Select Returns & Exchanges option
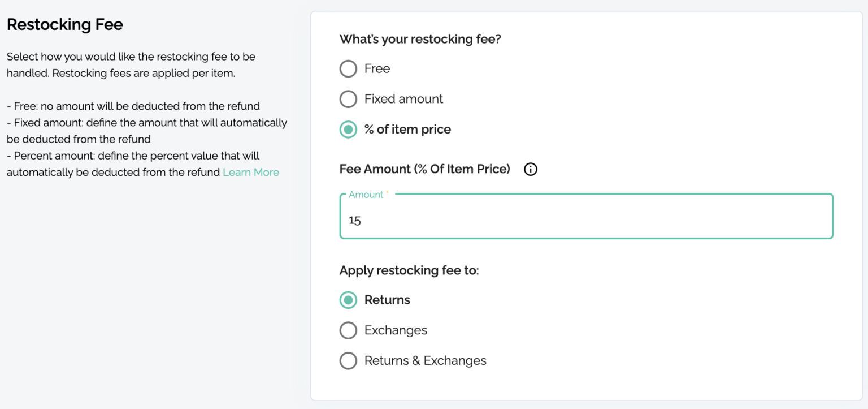 348,360
